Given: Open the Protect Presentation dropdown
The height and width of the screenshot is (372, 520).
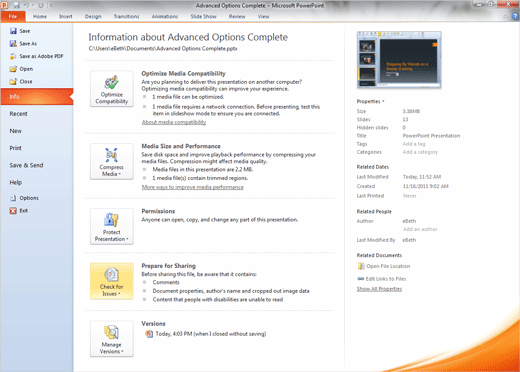Looking at the screenshot, I should (x=112, y=227).
